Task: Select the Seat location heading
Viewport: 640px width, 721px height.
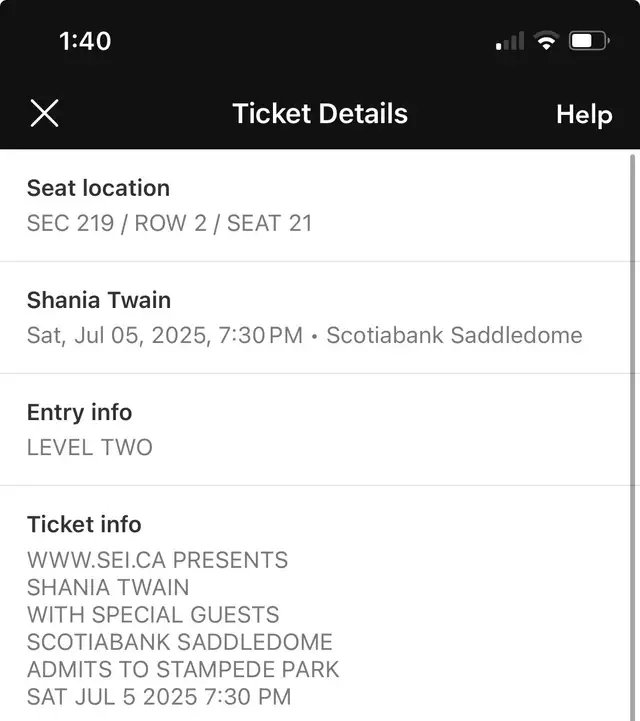Action: point(98,188)
